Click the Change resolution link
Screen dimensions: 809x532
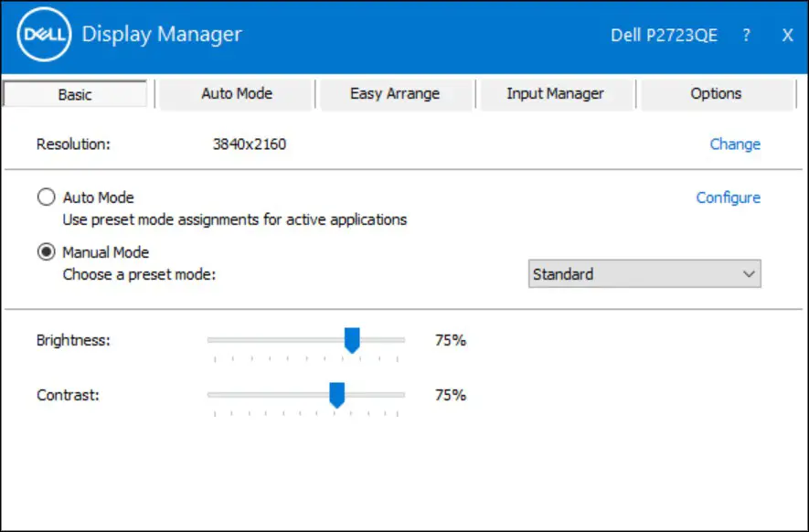click(735, 144)
